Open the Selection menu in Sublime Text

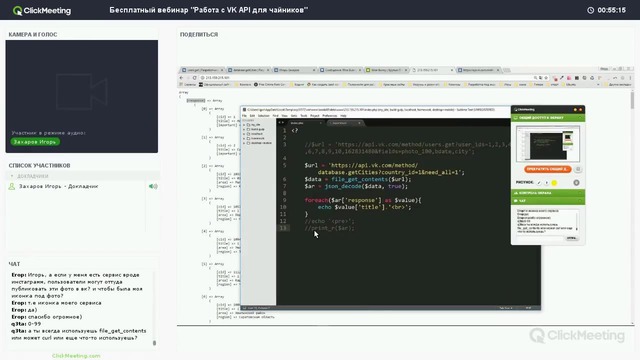coord(264,116)
